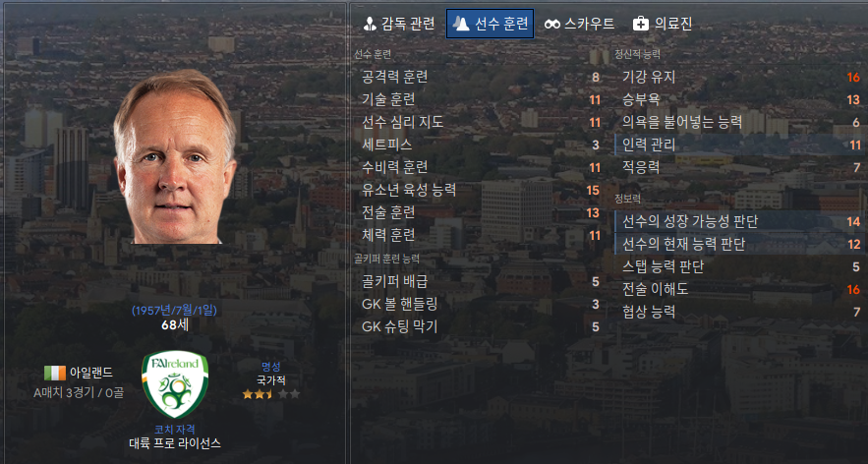This screenshot has width=868, height=464.
Task: Select the 협상 능력 attribute row
Action: tap(740, 312)
